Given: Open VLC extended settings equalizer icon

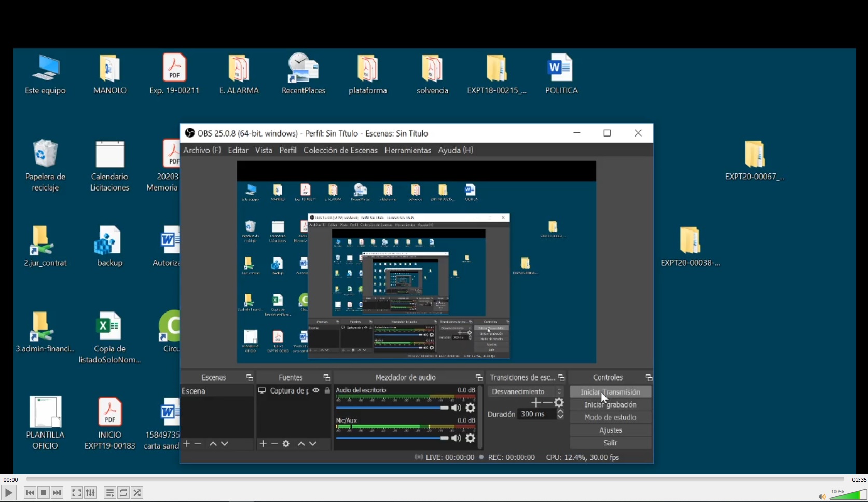Looking at the screenshot, I should pyautogui.click(x=90, y=493).
